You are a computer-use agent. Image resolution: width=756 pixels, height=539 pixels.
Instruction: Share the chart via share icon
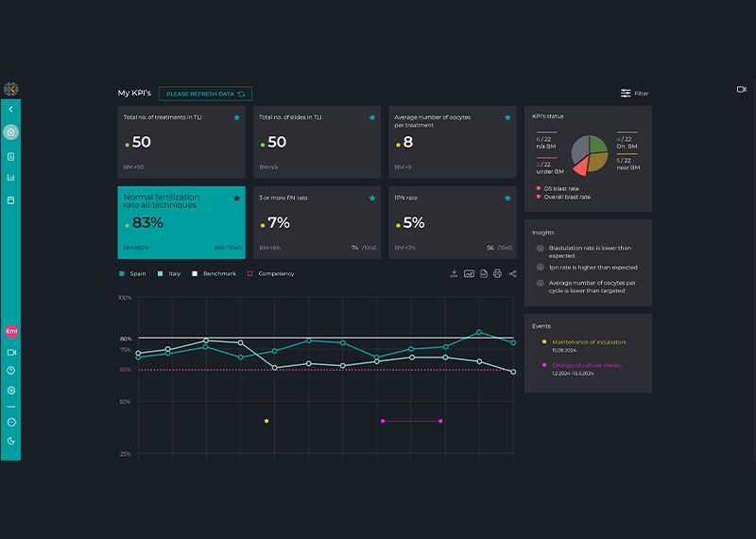click(x=513, y=273)
